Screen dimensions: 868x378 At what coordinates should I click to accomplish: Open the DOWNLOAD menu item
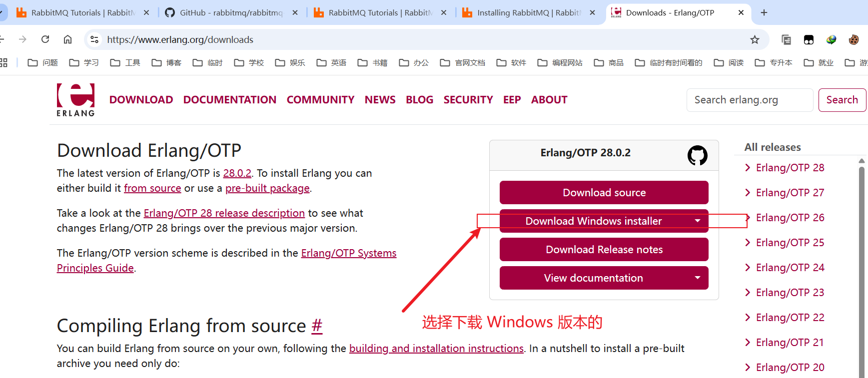(x=141, y=100)
